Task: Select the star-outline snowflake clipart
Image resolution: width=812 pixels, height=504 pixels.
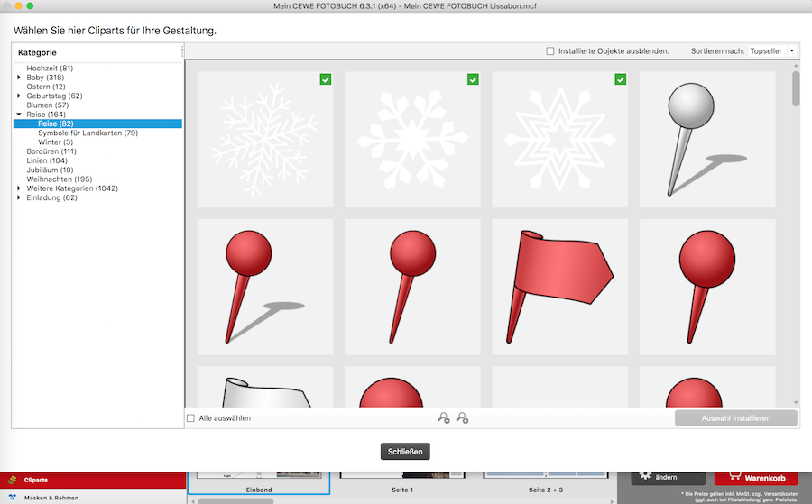Action: (559, 140)
